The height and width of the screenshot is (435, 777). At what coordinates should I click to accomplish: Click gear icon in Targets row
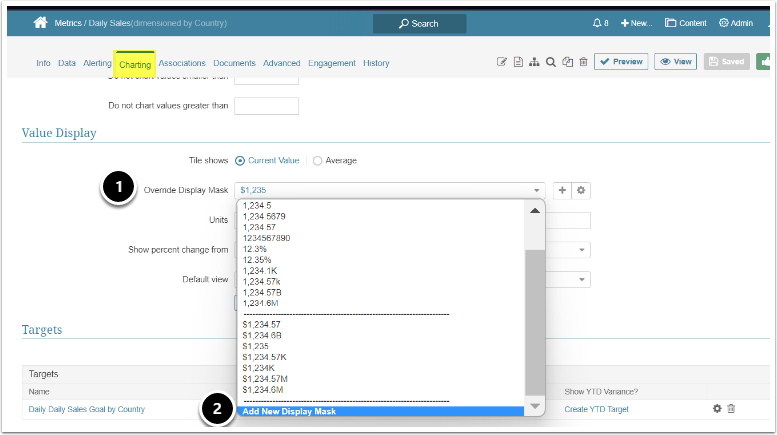click(717, 409)
